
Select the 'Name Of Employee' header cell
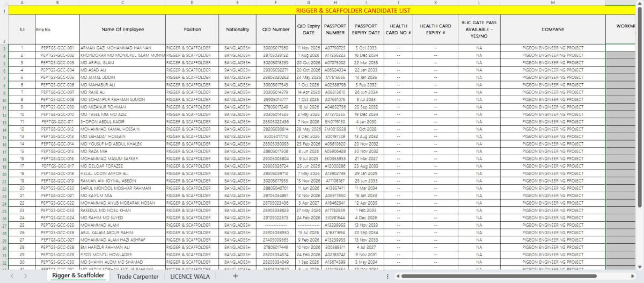tap(122, 30)
